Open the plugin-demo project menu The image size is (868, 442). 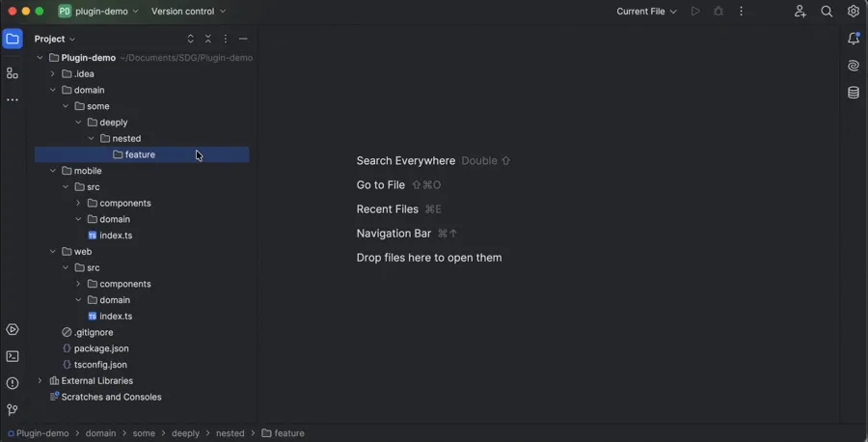[x=97, y=12]
